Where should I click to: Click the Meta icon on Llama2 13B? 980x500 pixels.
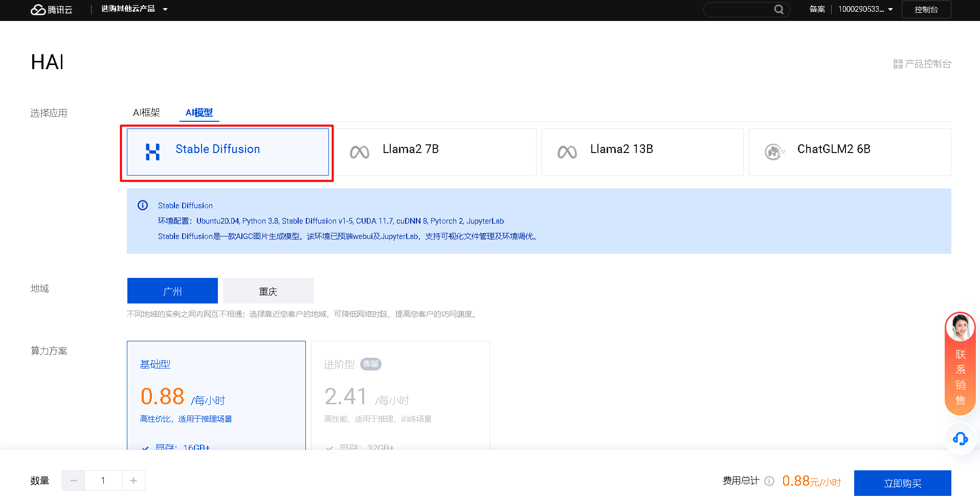coord(567,152)
